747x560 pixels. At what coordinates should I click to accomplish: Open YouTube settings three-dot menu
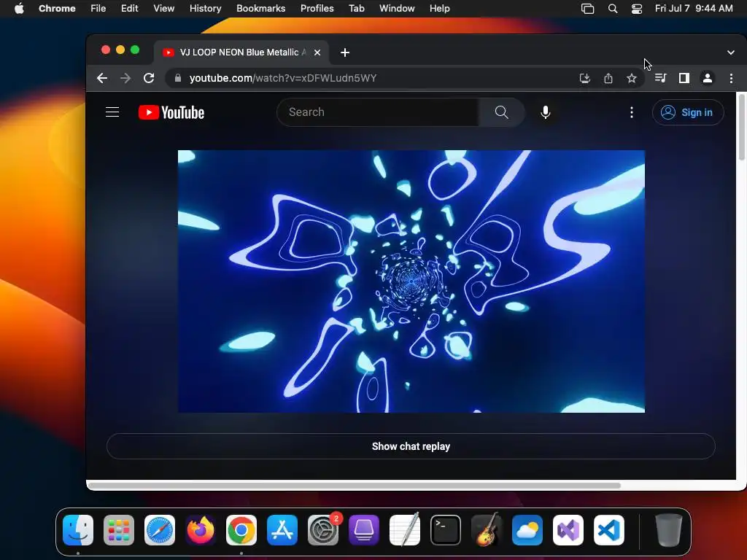click(x=632, y=112)
